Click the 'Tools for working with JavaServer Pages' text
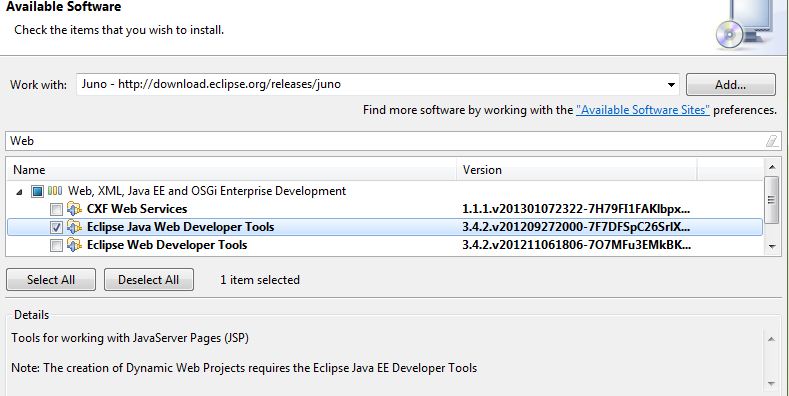 point(130,338)
